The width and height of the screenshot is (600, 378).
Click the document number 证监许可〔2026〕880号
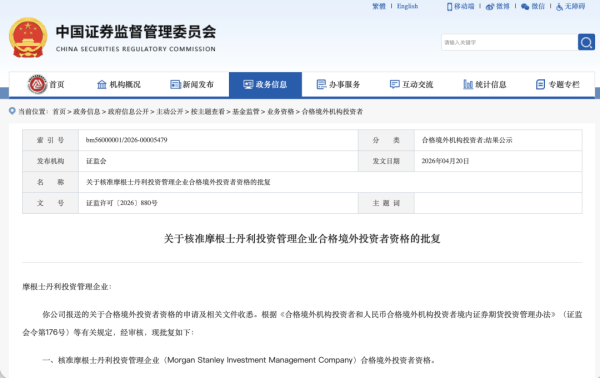[x=122, y=203]
